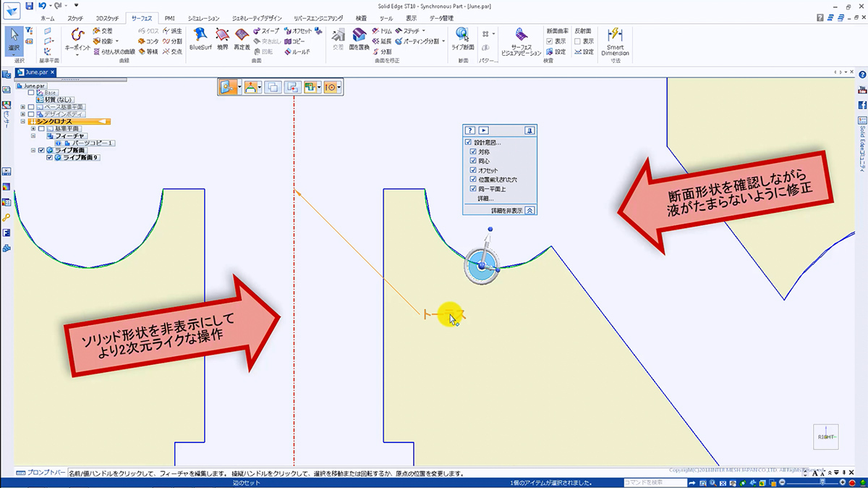
Task: Open the 投影 dropdown arrow
Action: (117, 41)
